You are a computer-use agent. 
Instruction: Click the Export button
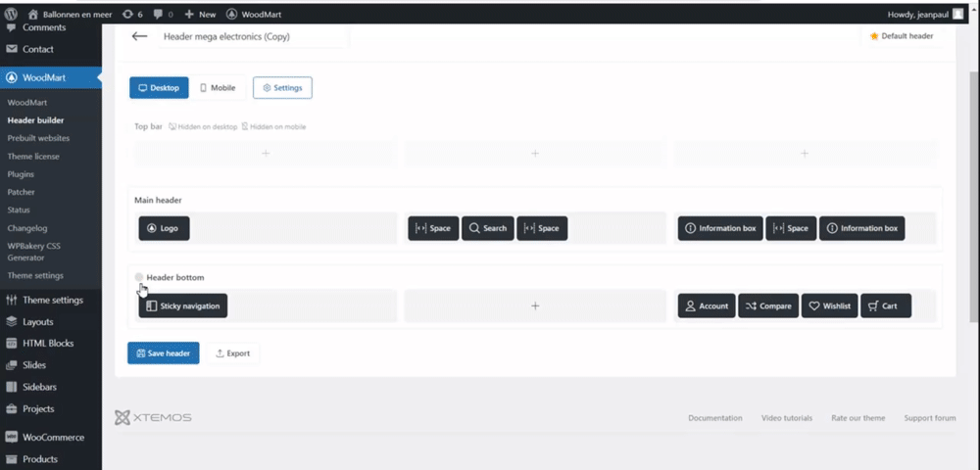pyautogui.click(x=232, y=353)
